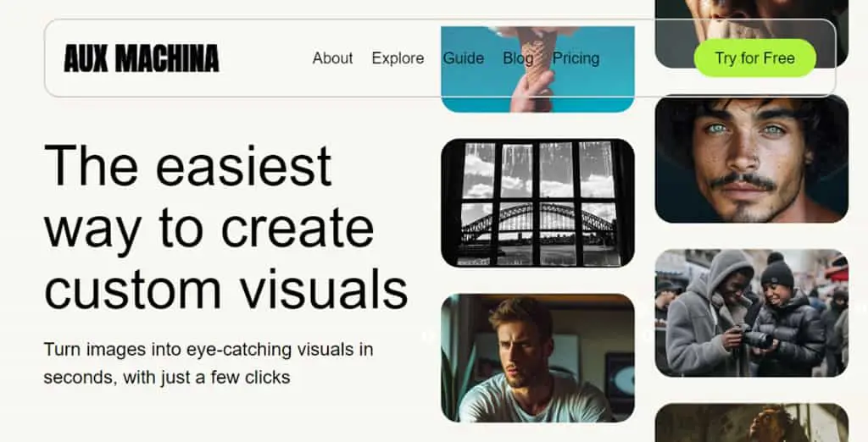Open the elderly face close-up image

coord(751,34)
